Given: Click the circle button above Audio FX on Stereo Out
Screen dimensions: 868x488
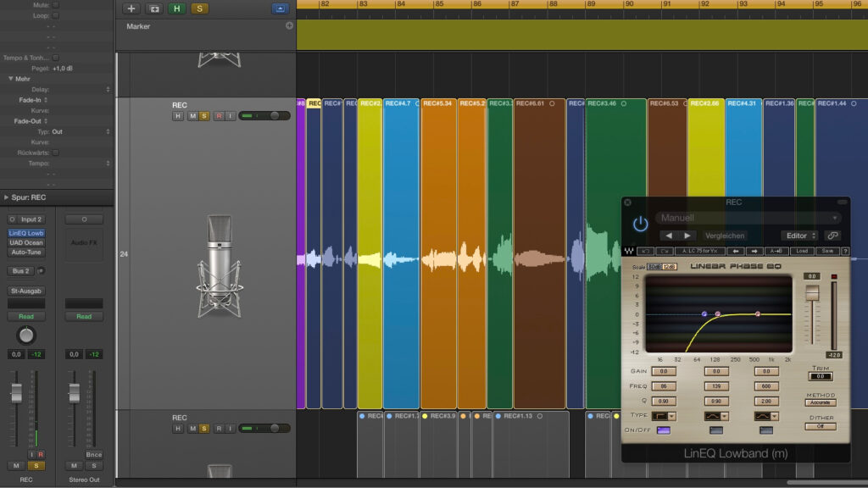Looking at the screenshot, I should [x=84, y=219].
